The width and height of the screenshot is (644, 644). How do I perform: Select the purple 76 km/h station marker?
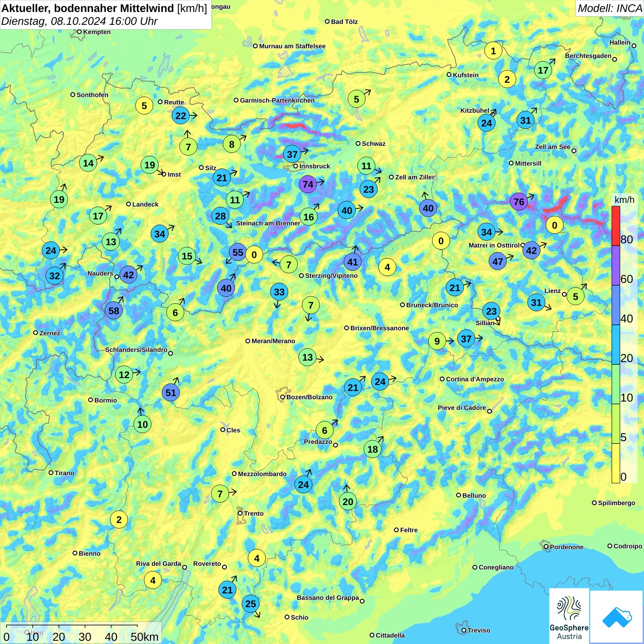point(518,201)
